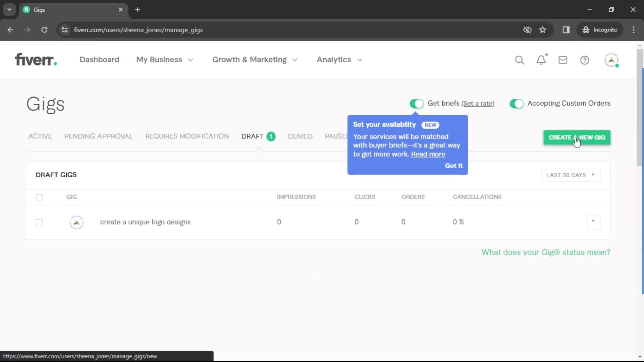Expand the My Business menu
The image size is (644, 362).
pyautogui.click(x=165, y=60)
